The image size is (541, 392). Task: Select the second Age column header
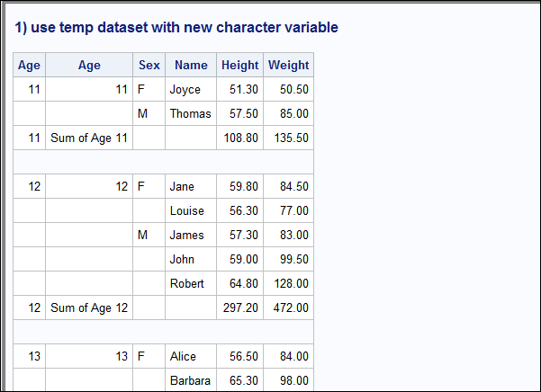(89, 65)
